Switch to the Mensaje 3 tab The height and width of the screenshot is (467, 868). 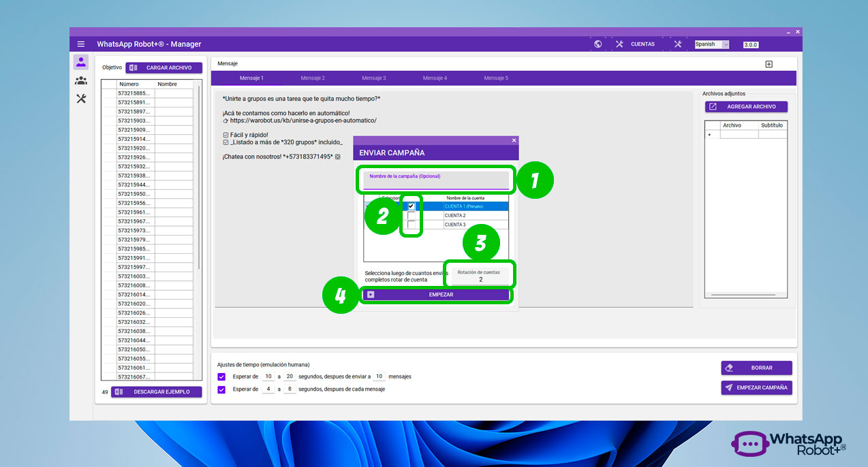[374, 78]
